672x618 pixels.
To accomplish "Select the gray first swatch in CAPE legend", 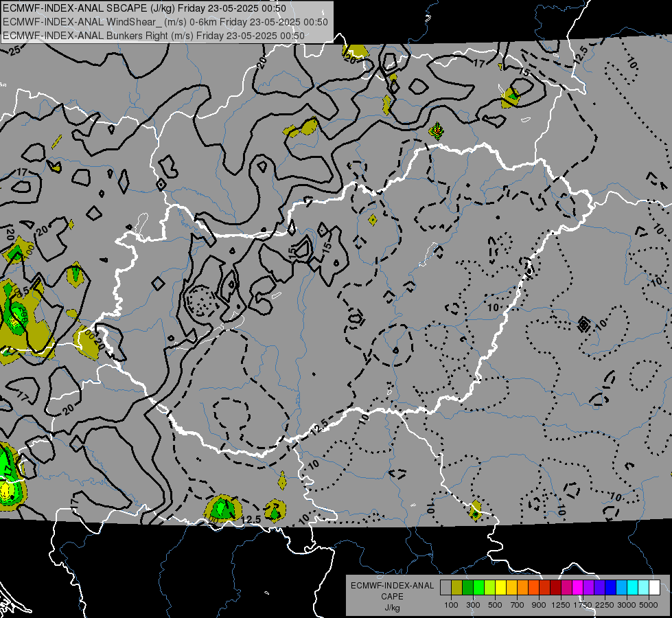I will pyautogui.click(x=445, y=588).
